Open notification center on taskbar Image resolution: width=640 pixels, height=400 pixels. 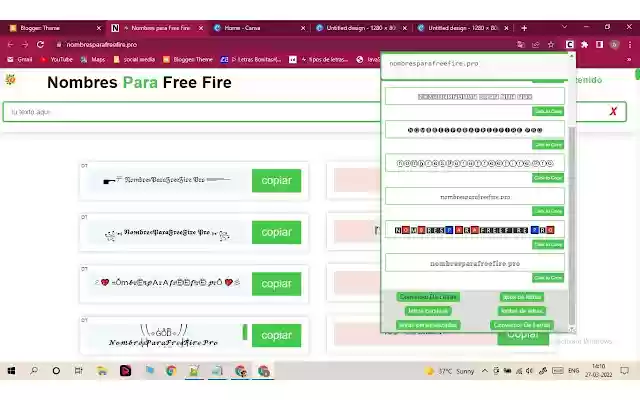[624, 371]
